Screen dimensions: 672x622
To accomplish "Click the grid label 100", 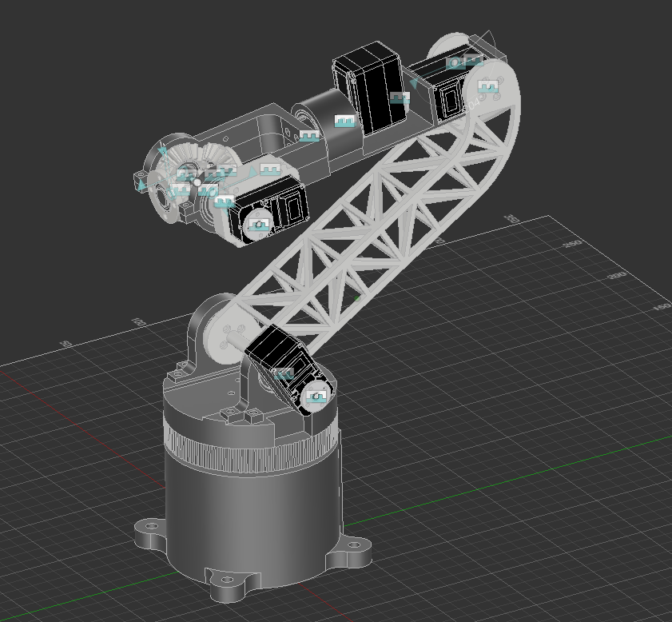I will click(138, 321).
